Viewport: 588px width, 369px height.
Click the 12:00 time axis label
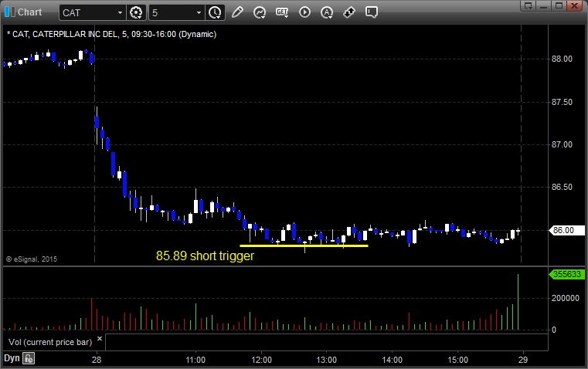[261, 360]
